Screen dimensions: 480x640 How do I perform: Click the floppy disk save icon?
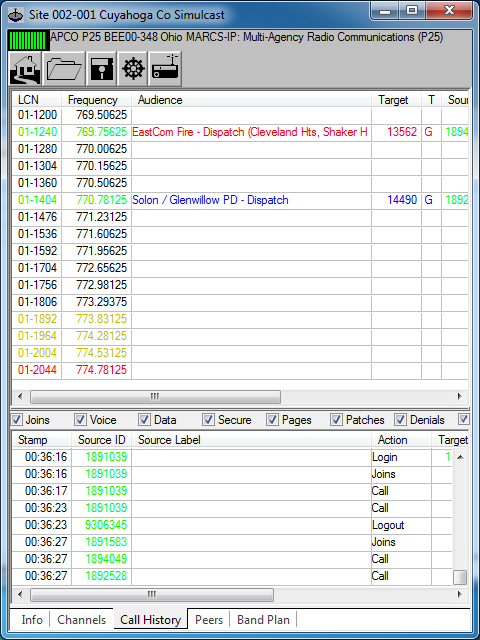pos(101,69)
